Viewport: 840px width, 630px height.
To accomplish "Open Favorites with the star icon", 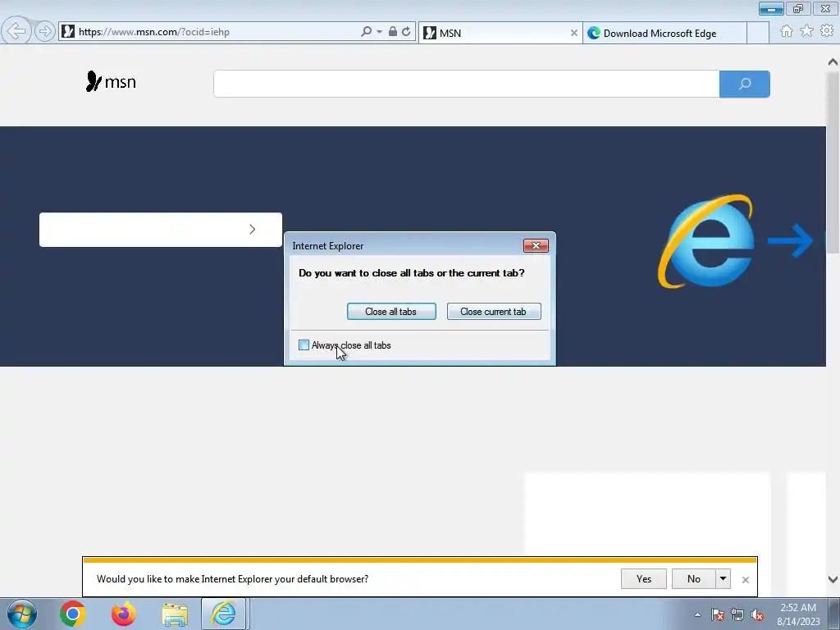I will tap(807, 31).
